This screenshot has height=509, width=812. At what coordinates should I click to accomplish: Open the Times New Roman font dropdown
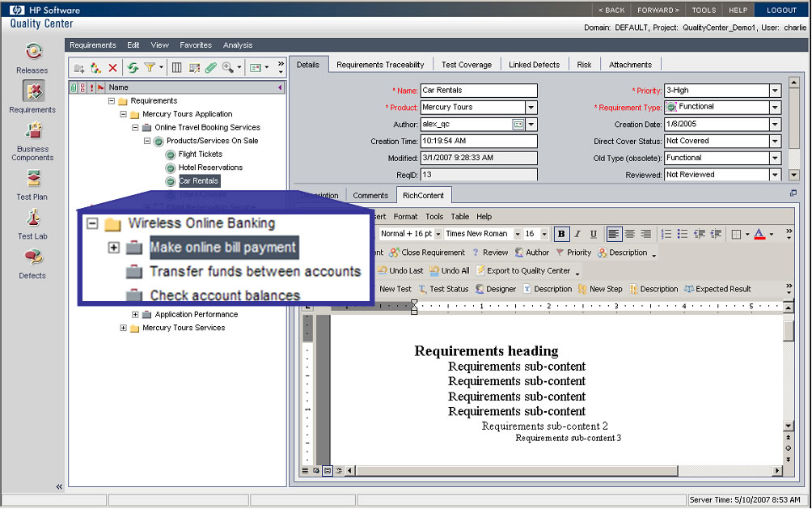[517, 235]
